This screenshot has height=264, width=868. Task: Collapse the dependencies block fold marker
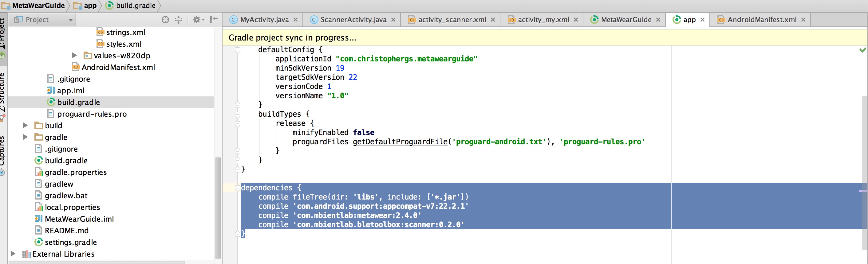[x=238, y=188]
